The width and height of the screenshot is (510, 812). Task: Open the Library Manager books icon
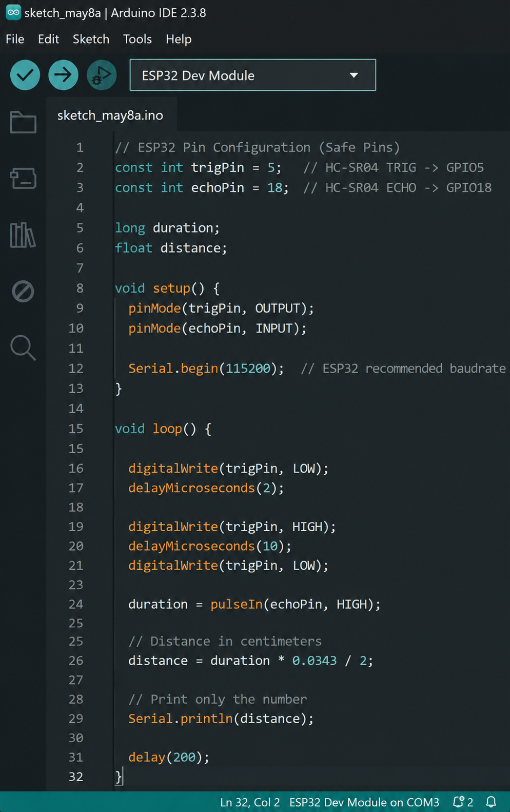[x=23, y=235]
